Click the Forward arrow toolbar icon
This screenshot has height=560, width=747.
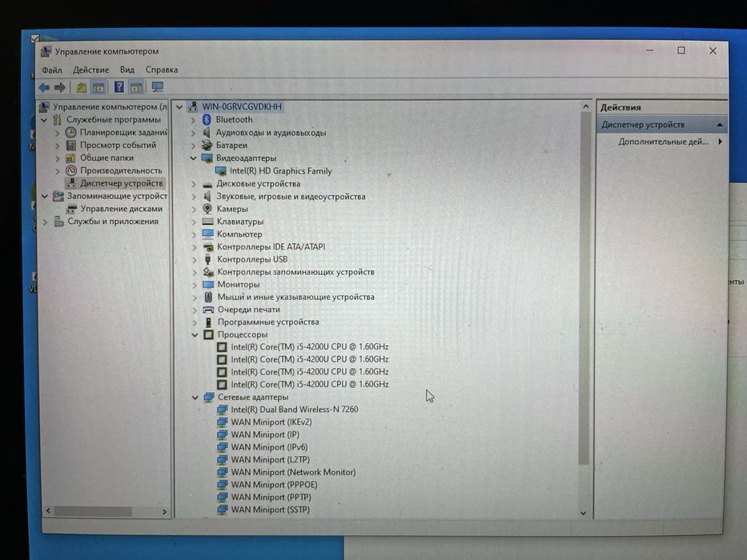click(x=60, y=87)
